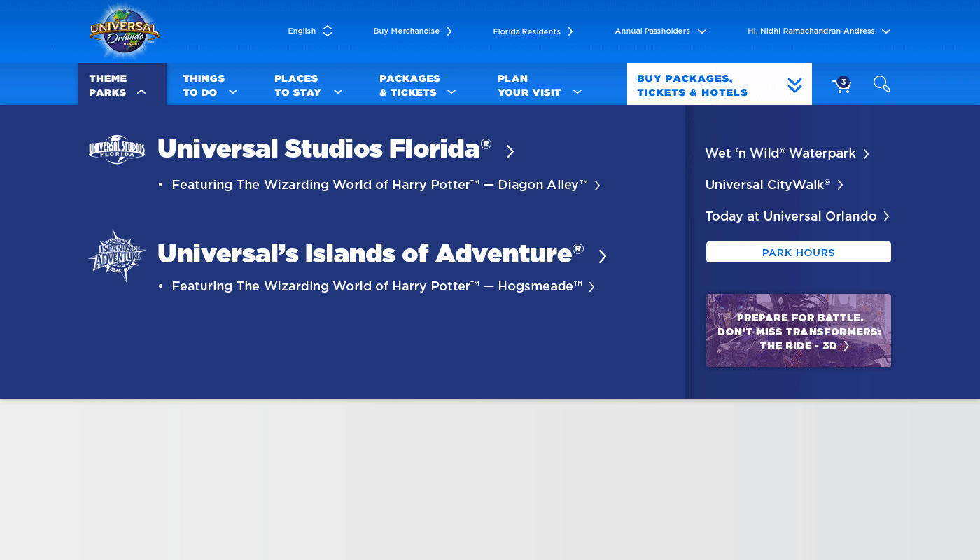Open the shopping cart icon
The image size is (980, 560).
coord(841,85)
